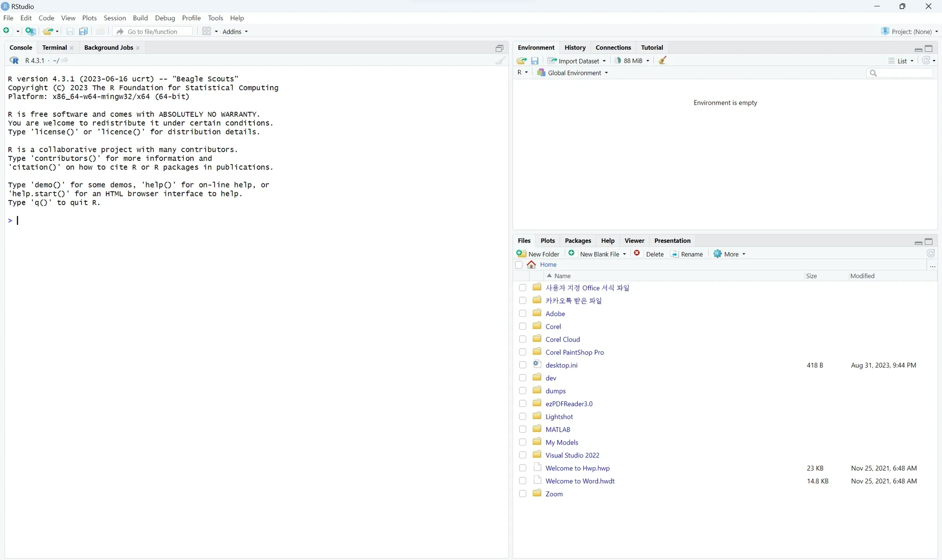The height and width of the screenshot is (560, 942).
Task: Expand recent files dropdown arrow
Action: (x=57, y=31)
